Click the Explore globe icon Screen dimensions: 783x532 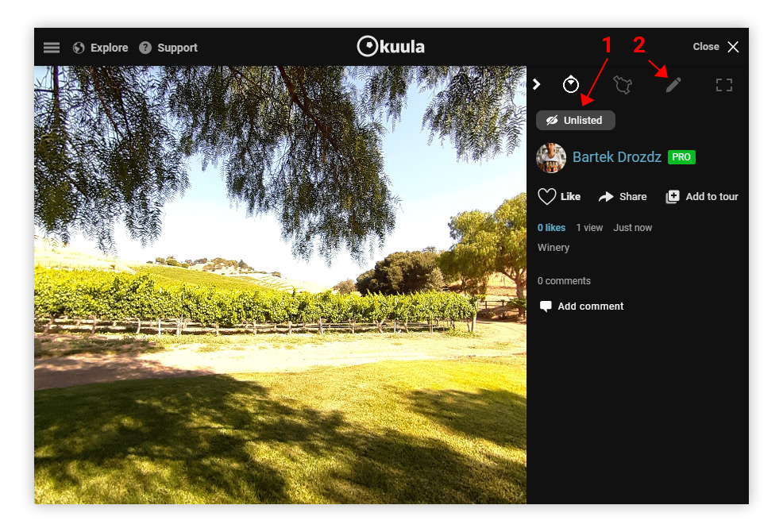pos(79,48)
